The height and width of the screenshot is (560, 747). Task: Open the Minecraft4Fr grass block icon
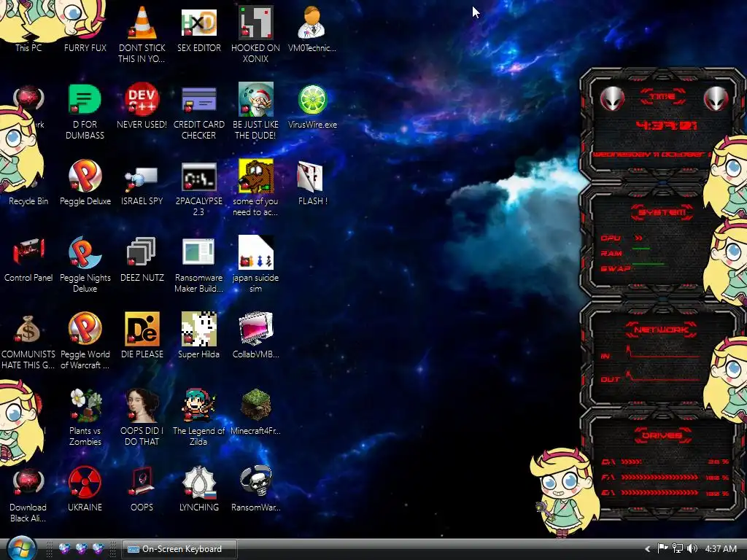(255, 413)
